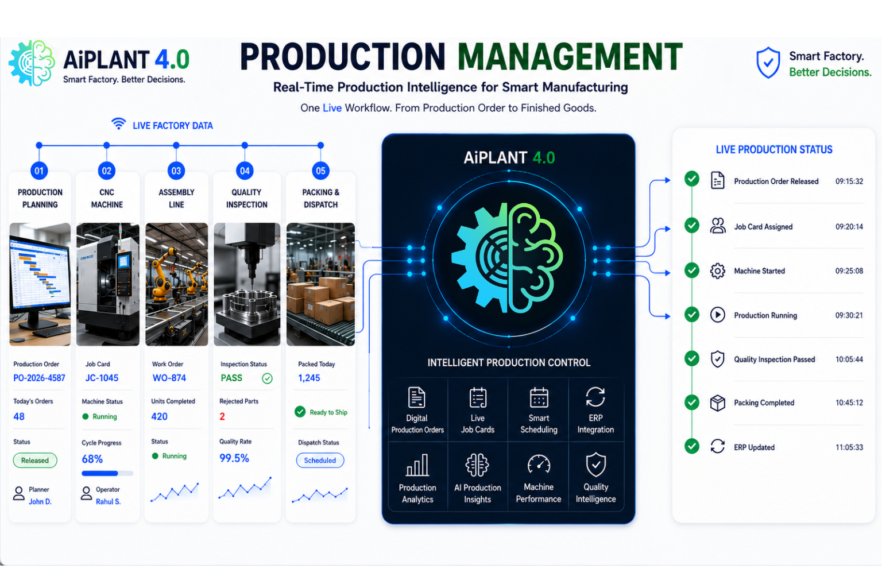Click the Machine Started gear icon

coord(718,270)
